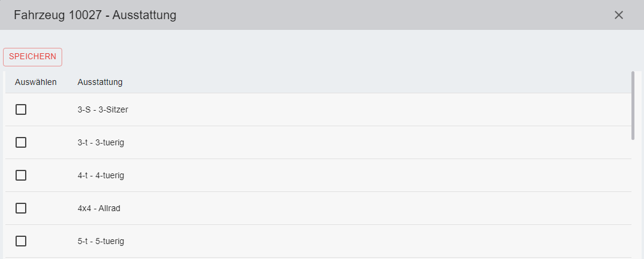Click the dialog title Fahrzeug 10027 - Ausstattung
This screenshot has height=259, width=644.
95,15
